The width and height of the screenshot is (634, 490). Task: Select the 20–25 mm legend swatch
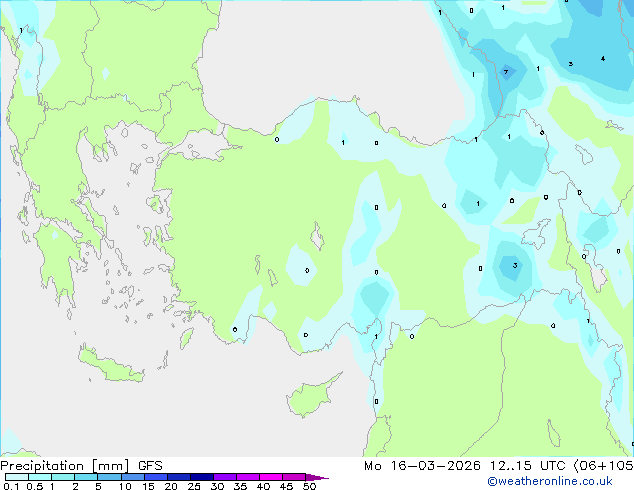pos(178,477)
